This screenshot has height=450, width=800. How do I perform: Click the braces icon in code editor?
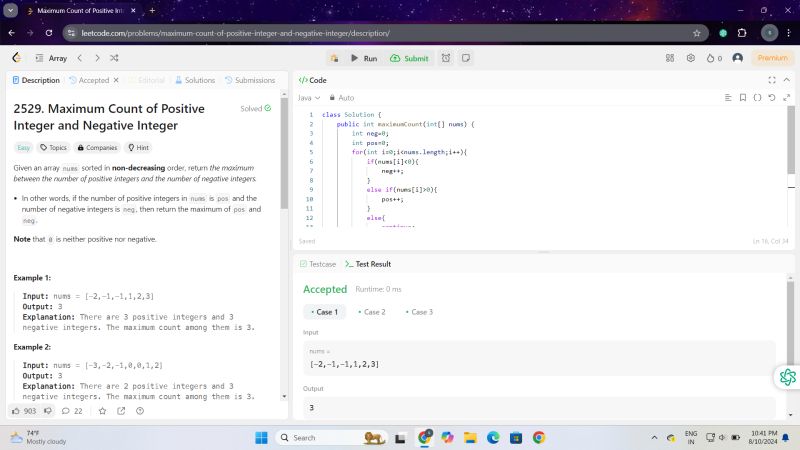click(757, 97)
